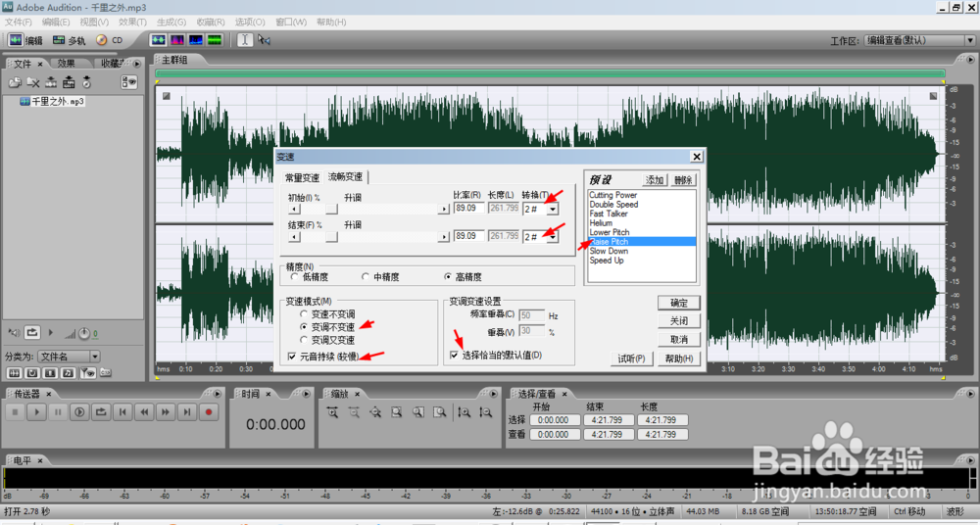Click zoom to selection icon

(397, 412)
